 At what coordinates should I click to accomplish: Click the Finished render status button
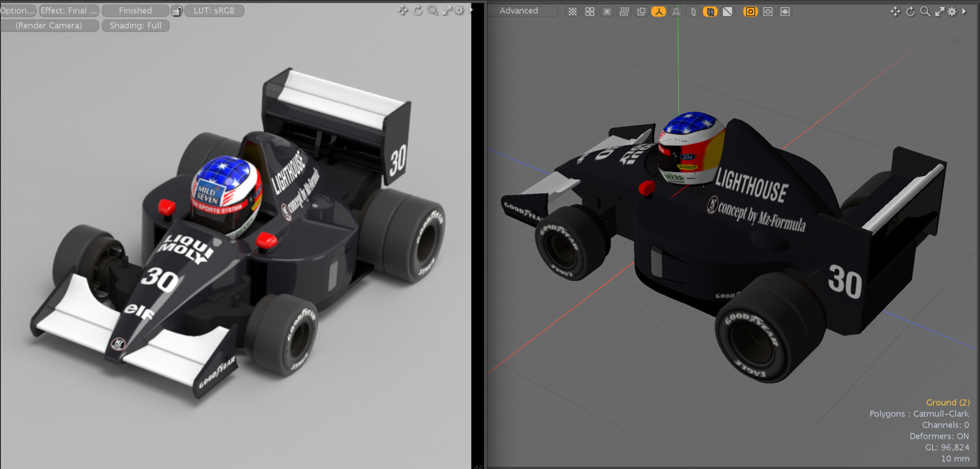135,11
